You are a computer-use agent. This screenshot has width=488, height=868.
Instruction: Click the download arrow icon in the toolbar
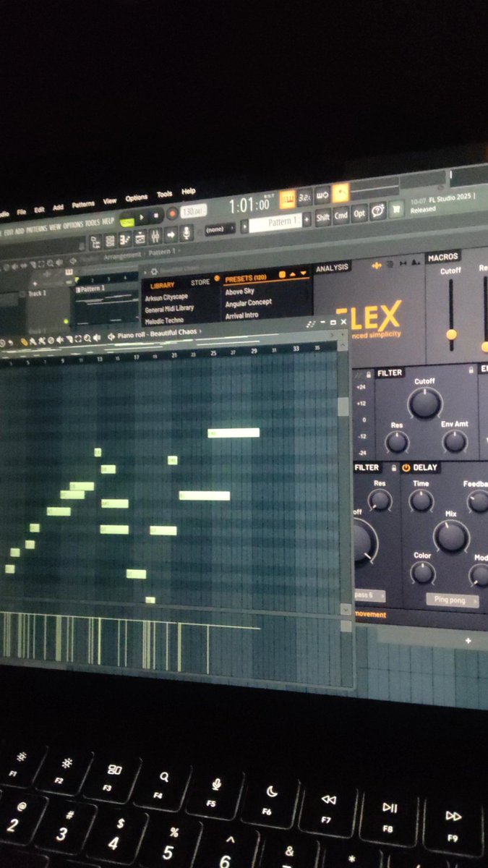171,234
